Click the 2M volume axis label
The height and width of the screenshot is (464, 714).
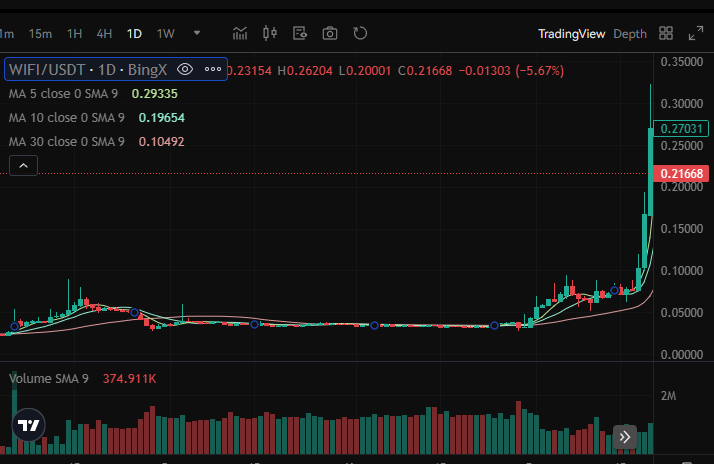point(668,396)
